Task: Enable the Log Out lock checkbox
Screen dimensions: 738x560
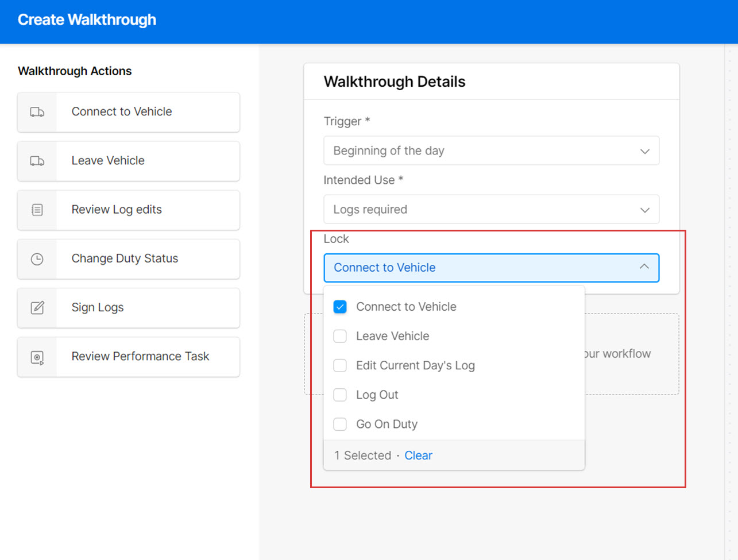Action: [x=340, y=395]
